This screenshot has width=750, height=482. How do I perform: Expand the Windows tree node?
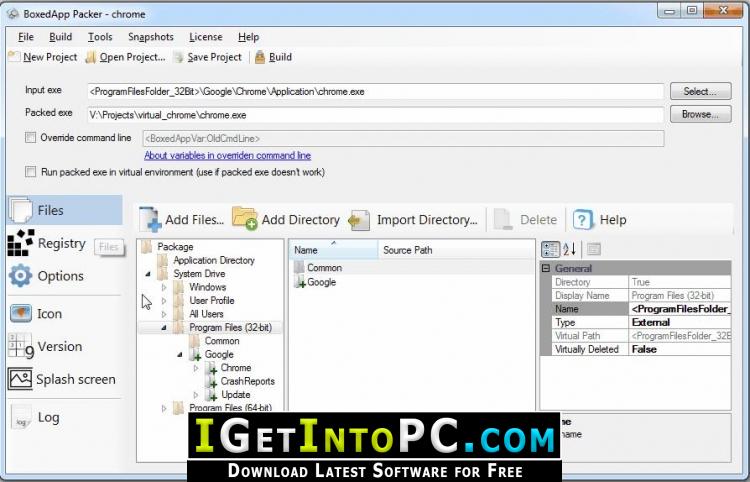[x=164, y=287]
